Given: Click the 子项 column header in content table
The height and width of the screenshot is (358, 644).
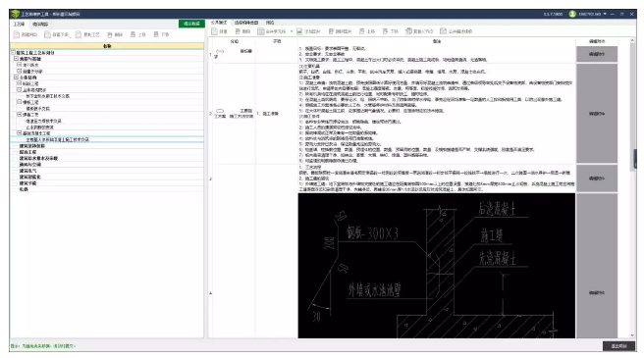Looking at the screenshot, I should 277,41.
